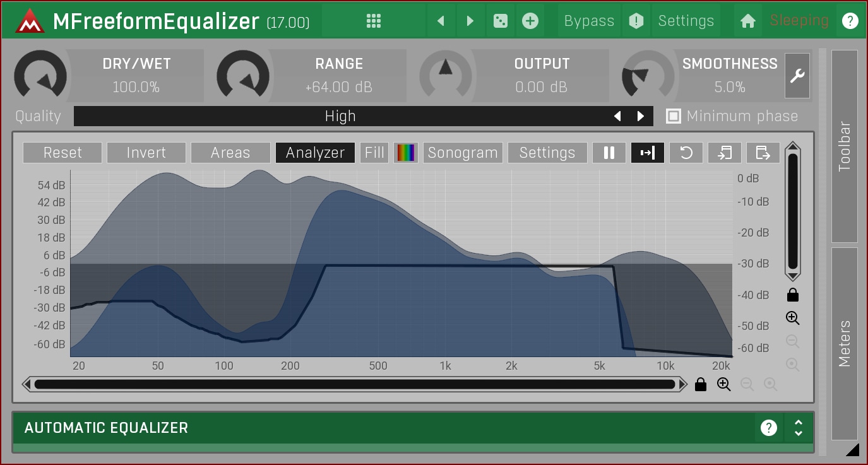Select next Quality option with right arrow
The image size is (868, 465).
point(641,116)
